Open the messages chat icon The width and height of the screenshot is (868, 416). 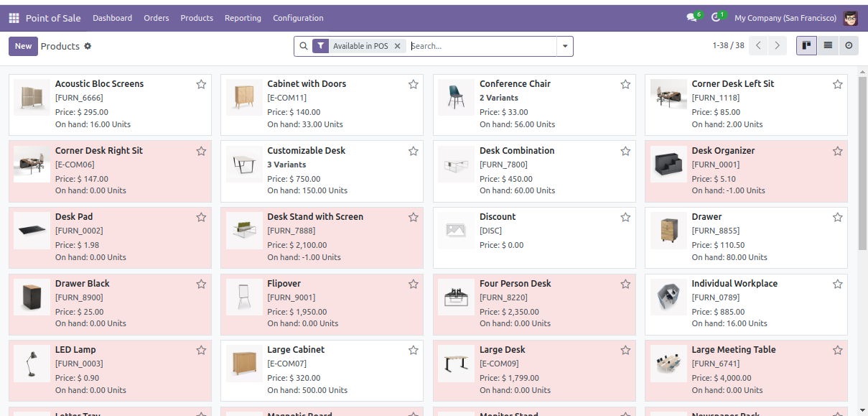tap(693, 18)
